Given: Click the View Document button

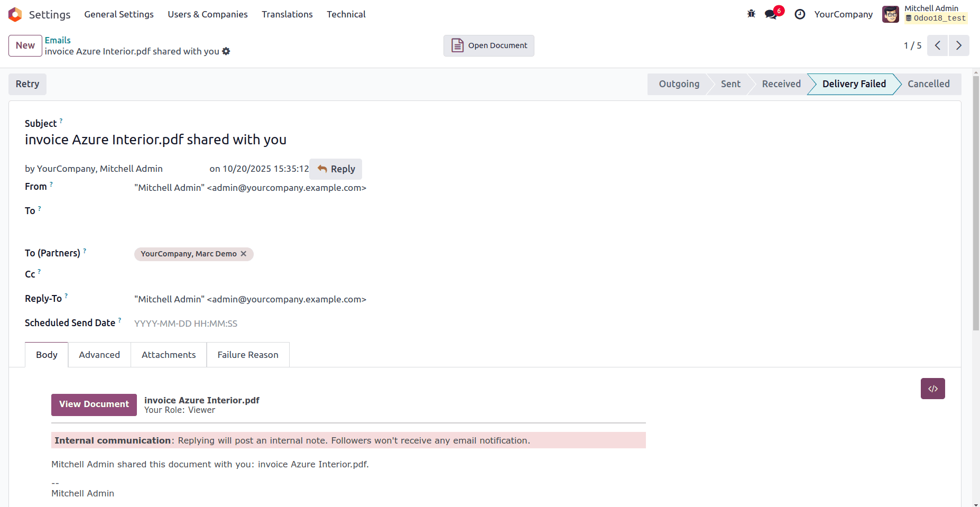Looking at the screenshot, I should (x=94, y=404).
